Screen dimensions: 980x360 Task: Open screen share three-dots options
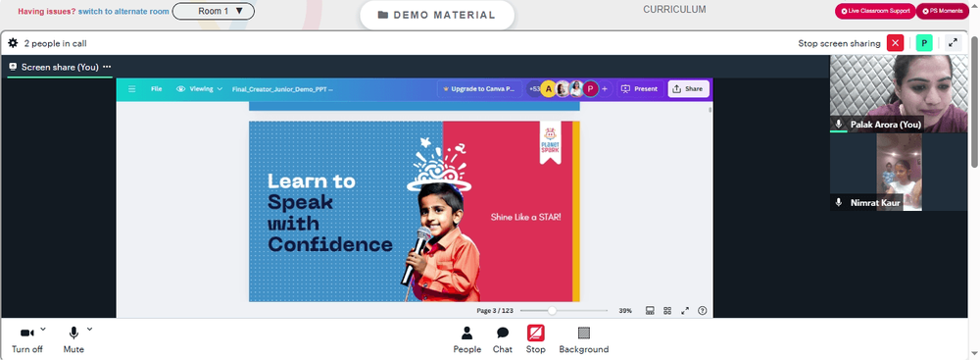click(x=107, y=67)
